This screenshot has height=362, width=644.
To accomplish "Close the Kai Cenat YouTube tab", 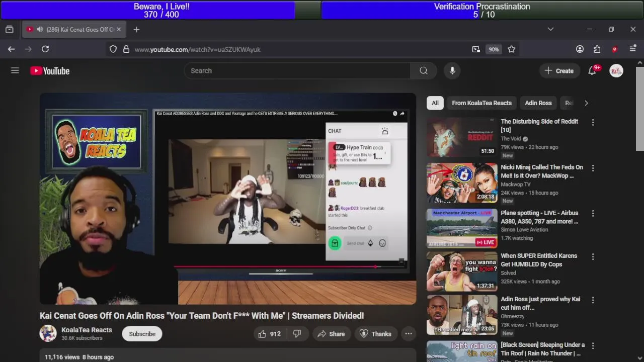I will 119,29.
